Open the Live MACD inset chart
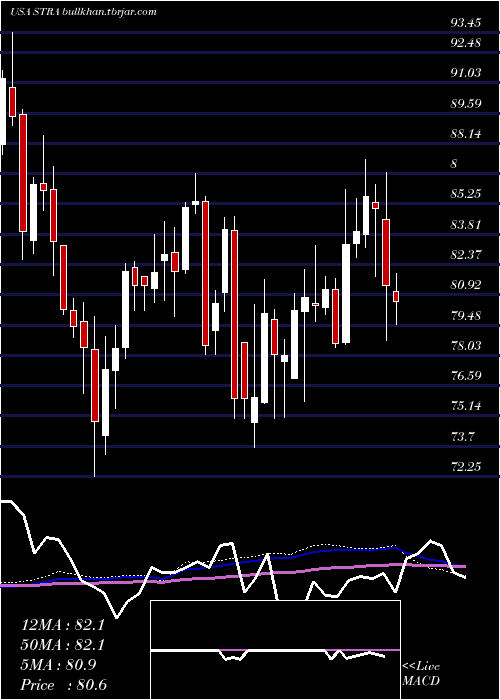 point(275,650)
